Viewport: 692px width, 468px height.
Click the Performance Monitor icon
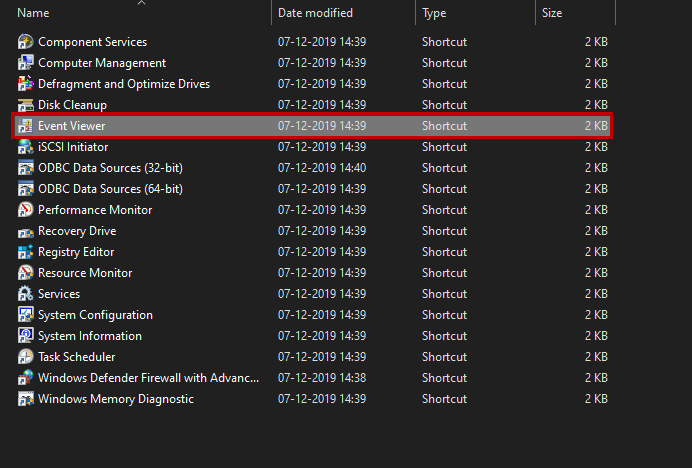(26, 210)
